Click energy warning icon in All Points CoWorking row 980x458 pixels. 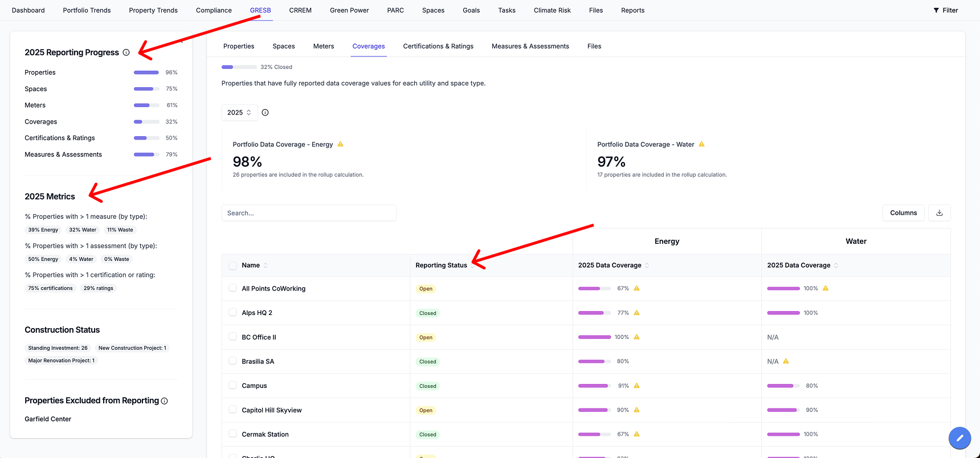636,288
